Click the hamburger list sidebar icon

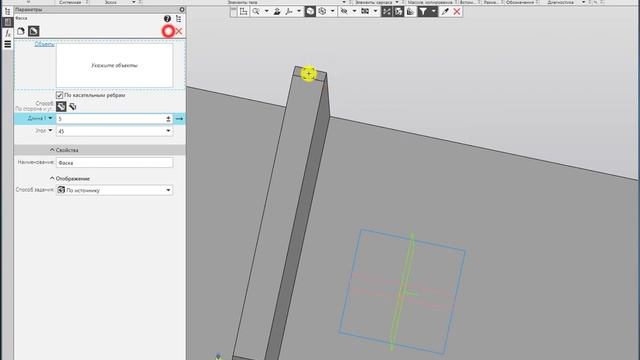pos(7,44)
